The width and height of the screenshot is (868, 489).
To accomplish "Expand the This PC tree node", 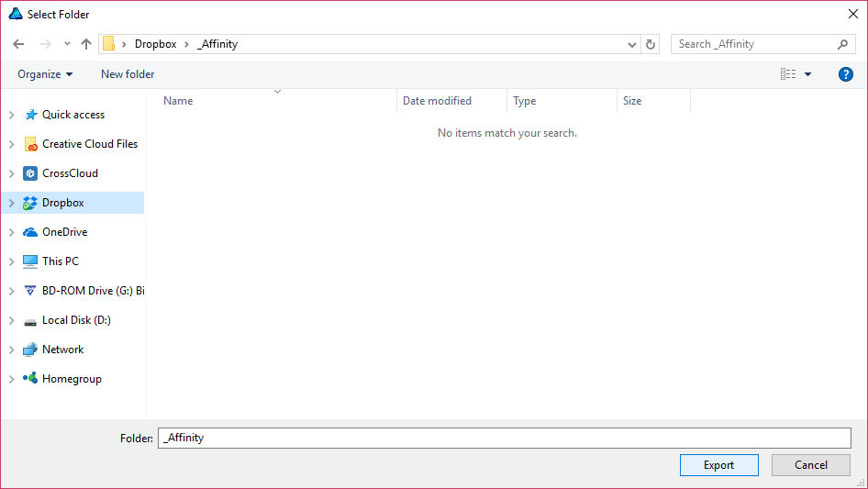I will (x=11, y=261).
